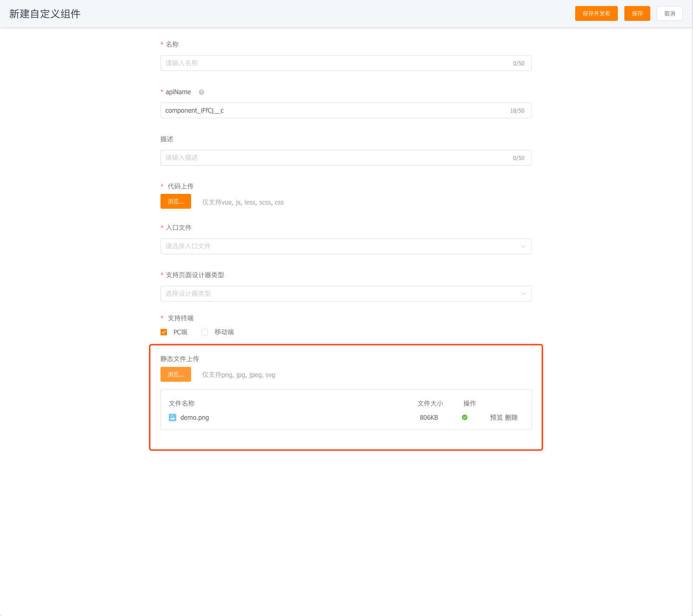The height and width of the screenshot is (616, 693).
Task: Enable the 移动端 checkbox
Action: 205,332
